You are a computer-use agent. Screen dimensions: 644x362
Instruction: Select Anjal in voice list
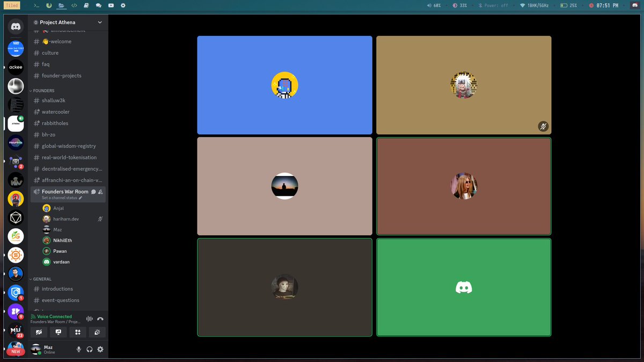click(x=72, y=208)
